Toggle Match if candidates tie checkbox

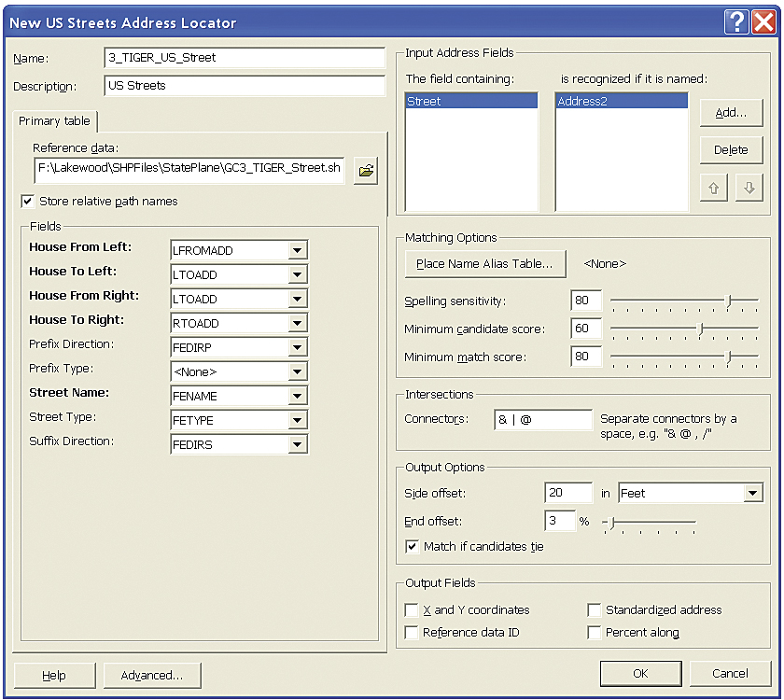[x=412, y=546]
